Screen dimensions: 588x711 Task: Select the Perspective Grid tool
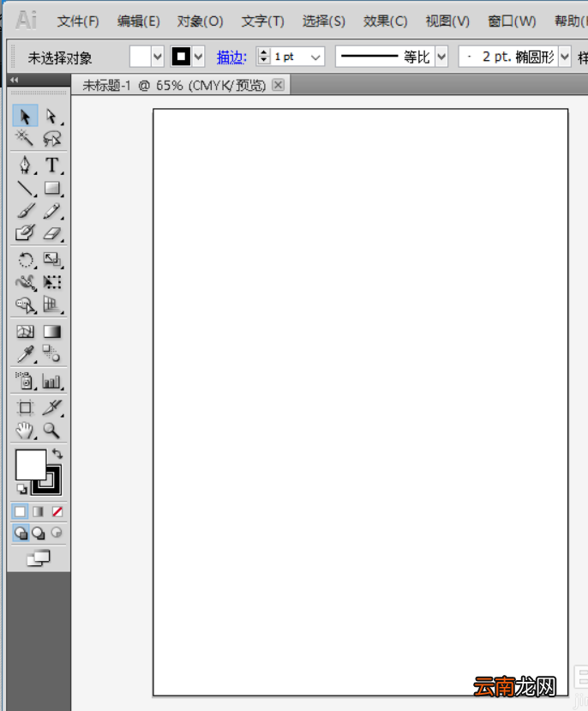tap(51, 304)
